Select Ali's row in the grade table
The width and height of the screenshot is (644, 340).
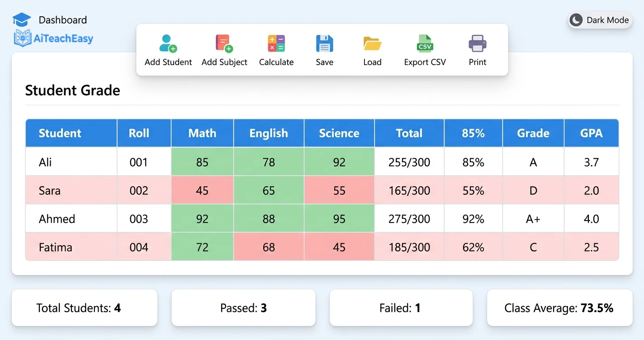tap(71, 161)
